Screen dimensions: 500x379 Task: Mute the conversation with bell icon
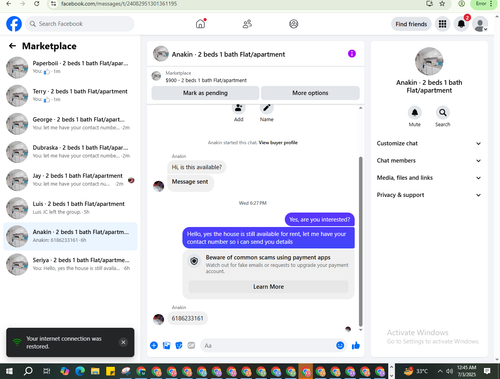415,113
